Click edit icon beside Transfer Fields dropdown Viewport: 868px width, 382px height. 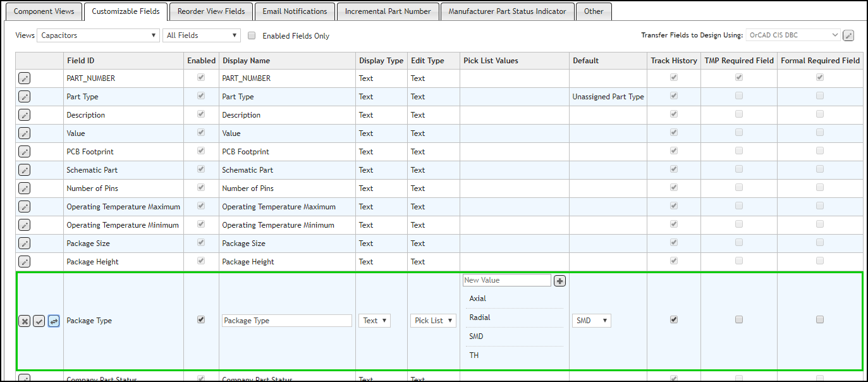(x=848, y=35)
